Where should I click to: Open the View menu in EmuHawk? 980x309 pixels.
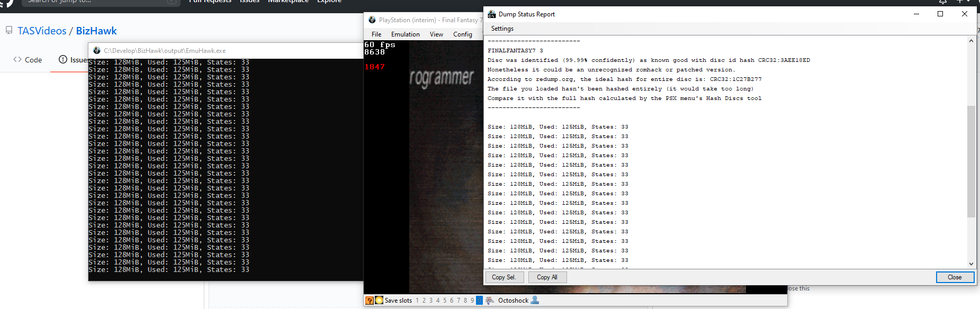[436, 34]
